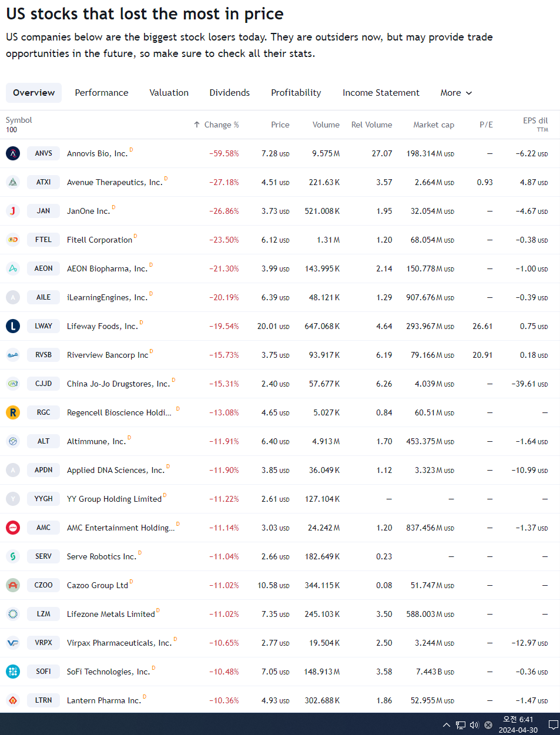Open the JAN ticker link
The image size is (560, 735).
(x=43, y=211)
